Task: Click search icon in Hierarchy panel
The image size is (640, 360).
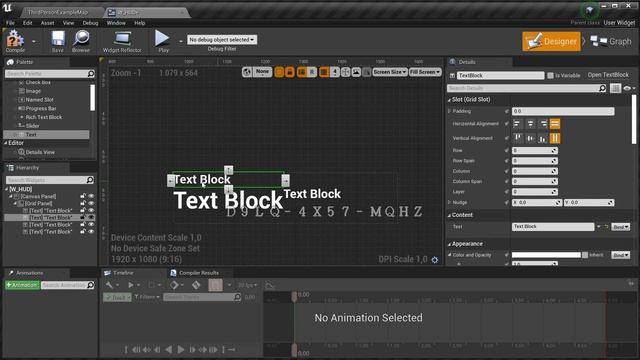Action: coord(90,180)
